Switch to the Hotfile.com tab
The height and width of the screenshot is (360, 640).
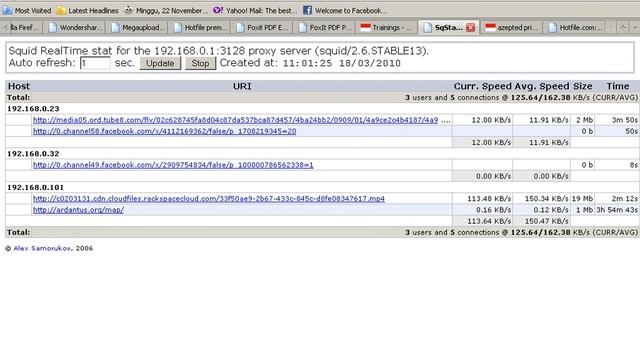pos(574,28)
